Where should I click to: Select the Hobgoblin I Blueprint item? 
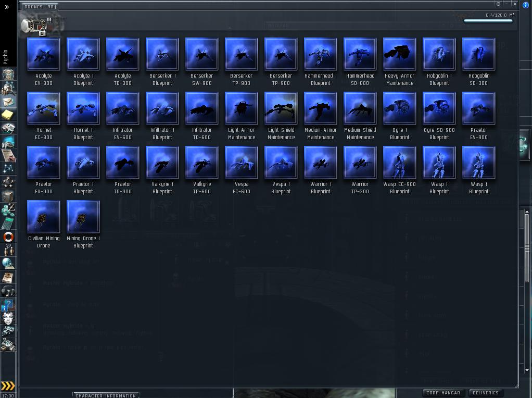[439, 61]
